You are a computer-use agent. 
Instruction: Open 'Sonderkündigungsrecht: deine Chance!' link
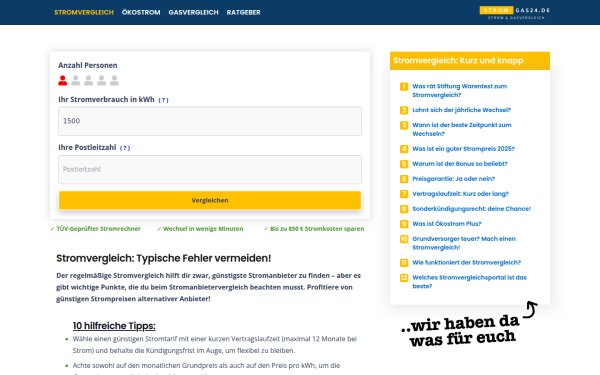pos(471,209)
